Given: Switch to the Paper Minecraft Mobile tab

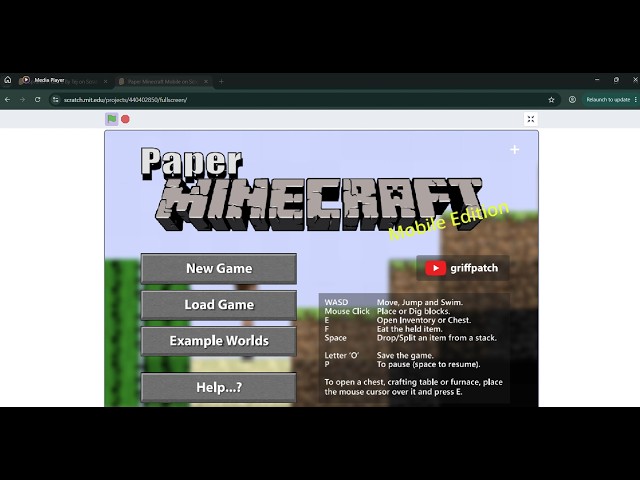Looking at the screenshot, I should click(162, 82).
